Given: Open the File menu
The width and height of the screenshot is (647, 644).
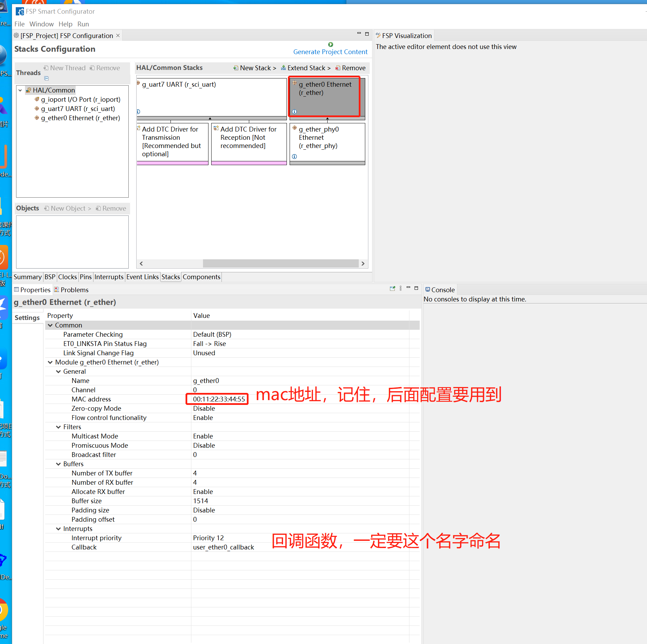Looking at the screenshot, I should (20, 24).
